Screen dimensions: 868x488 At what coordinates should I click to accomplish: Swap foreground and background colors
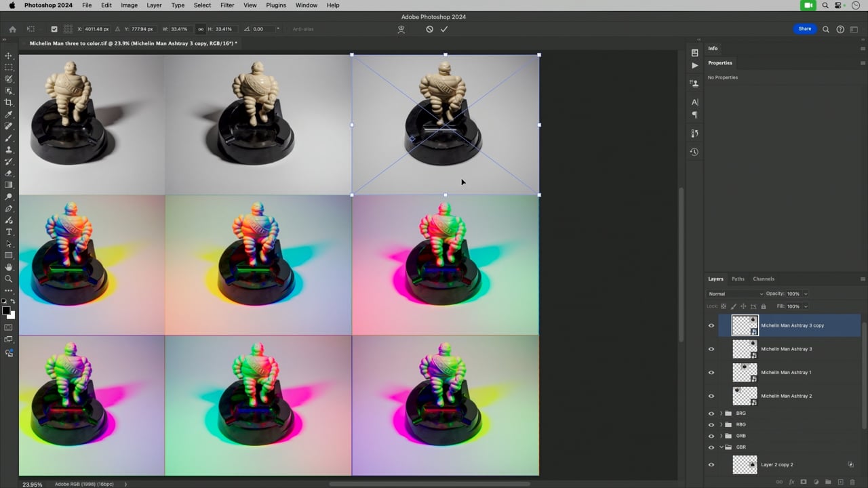[x=12, y=302]
